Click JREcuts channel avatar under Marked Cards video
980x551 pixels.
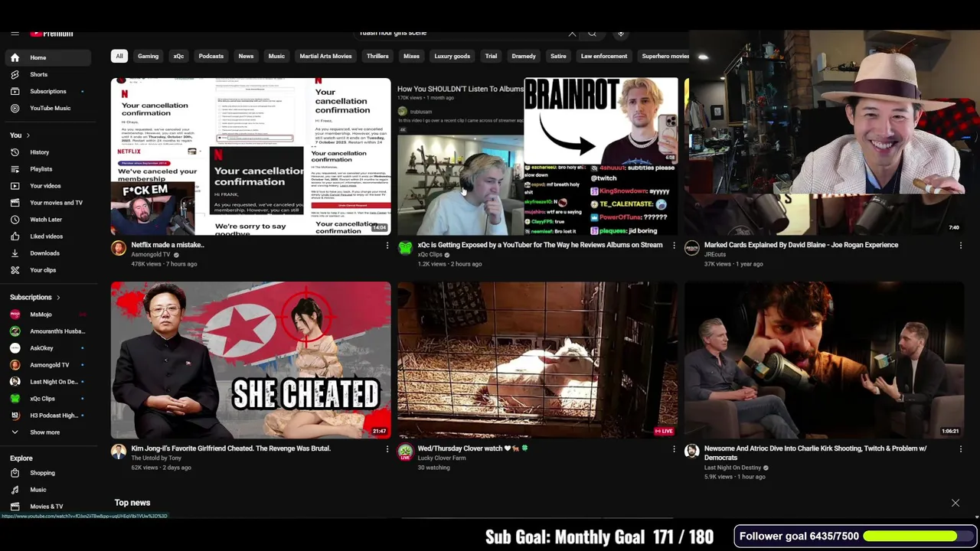(691, 248)
